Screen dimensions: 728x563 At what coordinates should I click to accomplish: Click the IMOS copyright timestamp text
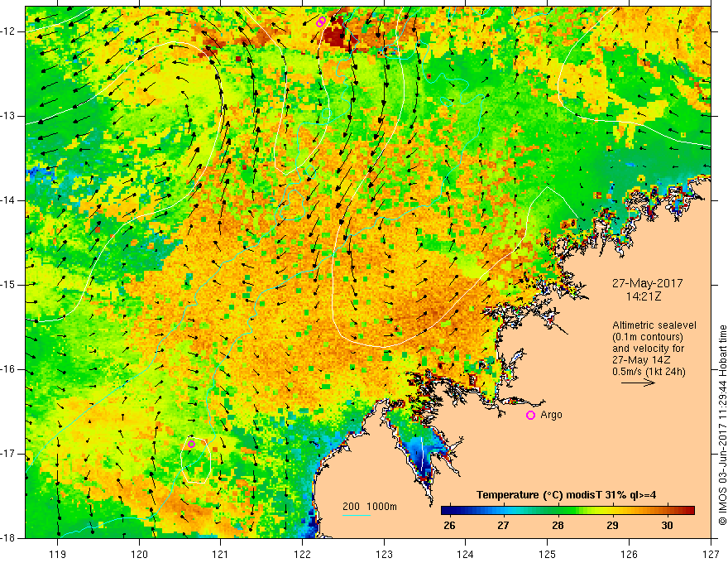click(x=722, y=425)
